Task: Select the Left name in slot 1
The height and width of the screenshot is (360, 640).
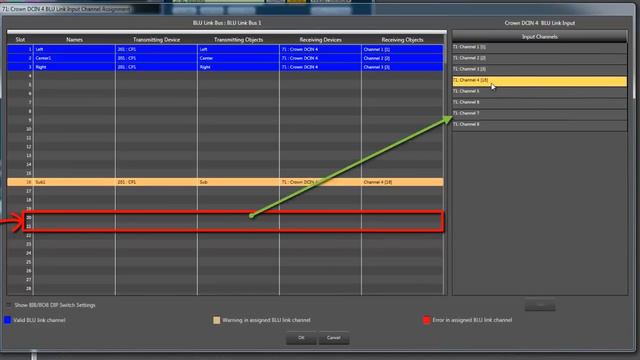Action: coord(74,49)
